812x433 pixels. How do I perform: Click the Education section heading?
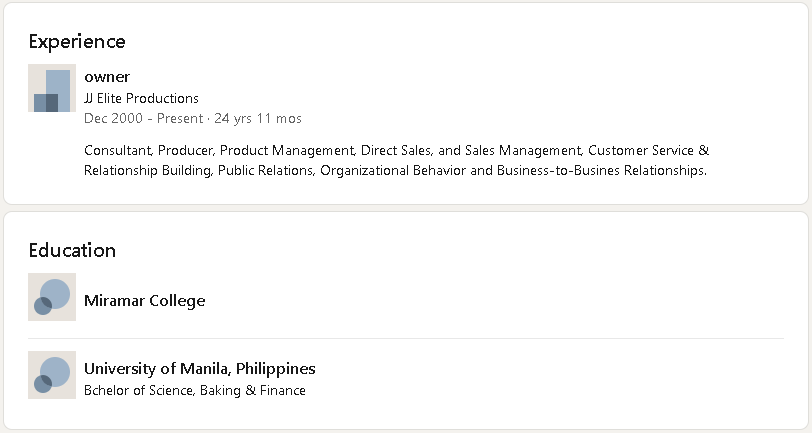coord(72,250)
